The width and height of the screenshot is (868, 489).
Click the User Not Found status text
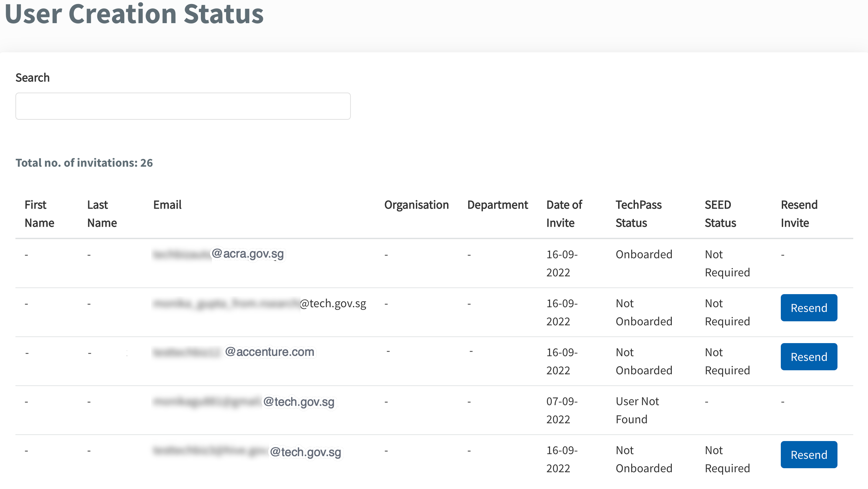(x=637, y=410)
